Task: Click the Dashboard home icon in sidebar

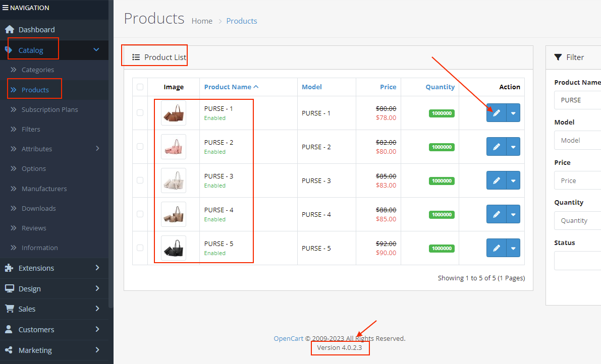Action: coord(9,30)
